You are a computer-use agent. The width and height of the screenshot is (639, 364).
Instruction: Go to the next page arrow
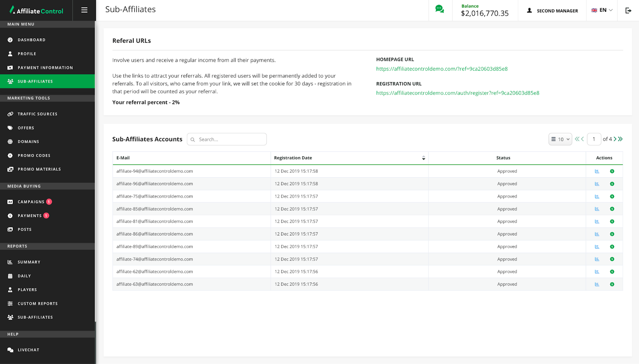(615, 139)
